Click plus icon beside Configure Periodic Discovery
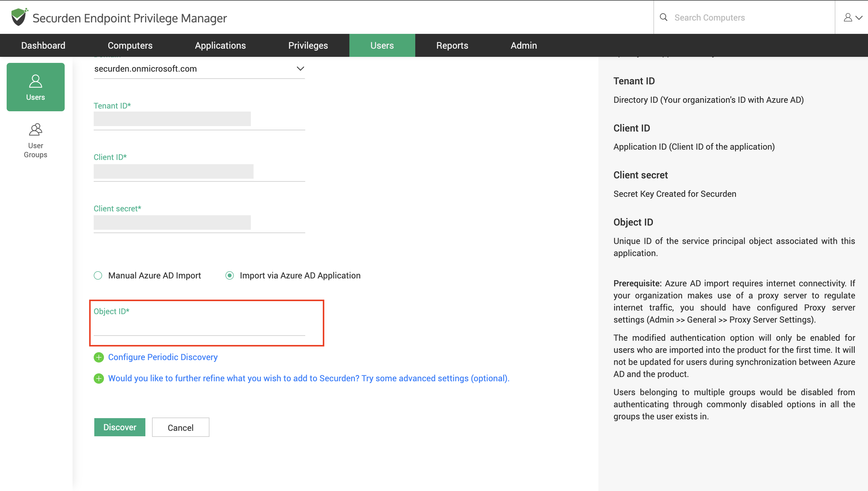Viewport: 868px width, 491px height. click(99, 357)
